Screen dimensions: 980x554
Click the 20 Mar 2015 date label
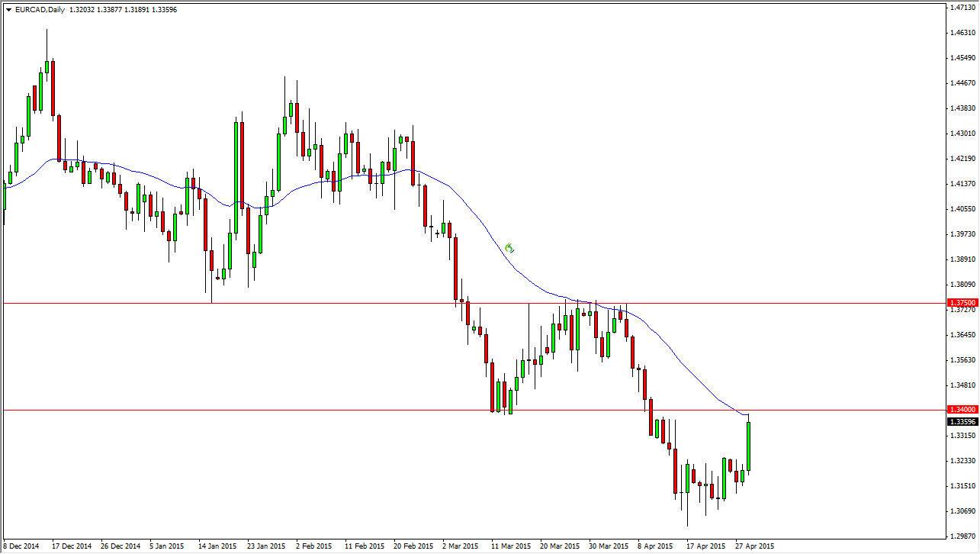(x=559, y=546)
